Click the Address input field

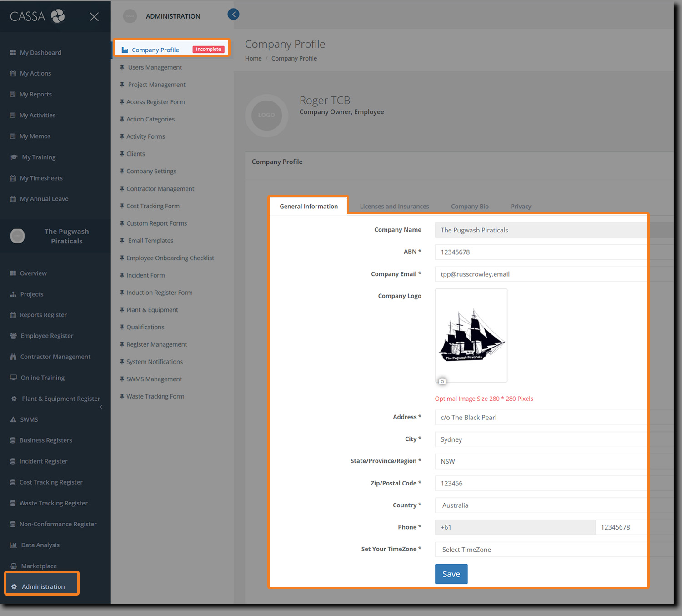coord(542,418)
